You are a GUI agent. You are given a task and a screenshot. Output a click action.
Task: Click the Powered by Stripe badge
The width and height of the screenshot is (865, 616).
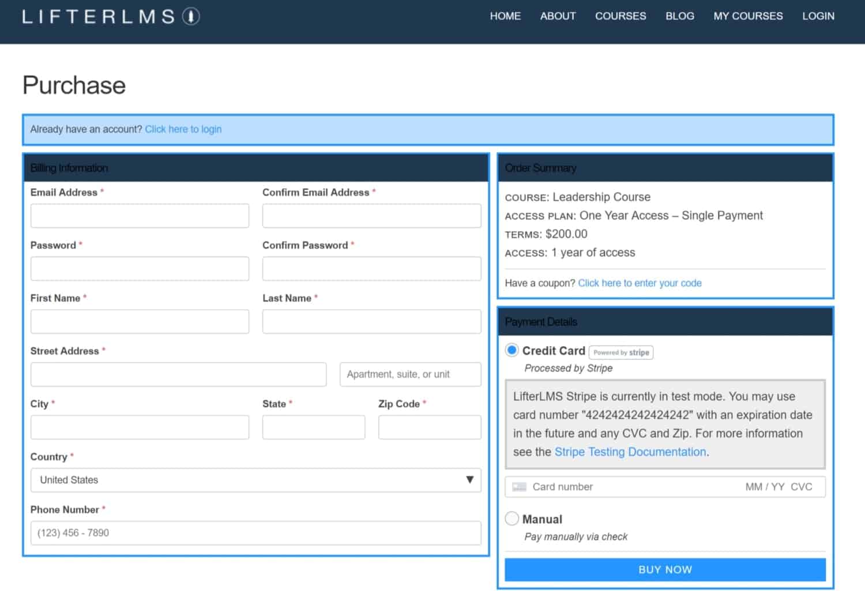[621, 352]
